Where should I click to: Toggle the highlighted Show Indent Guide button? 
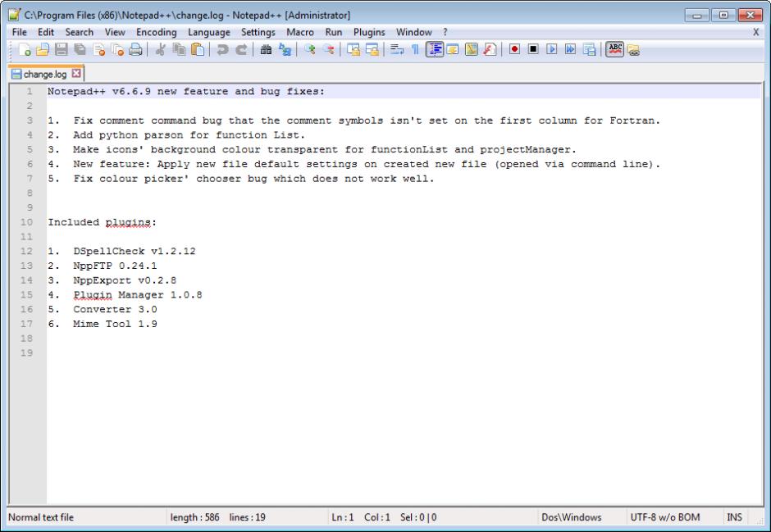tap(435, 50)
